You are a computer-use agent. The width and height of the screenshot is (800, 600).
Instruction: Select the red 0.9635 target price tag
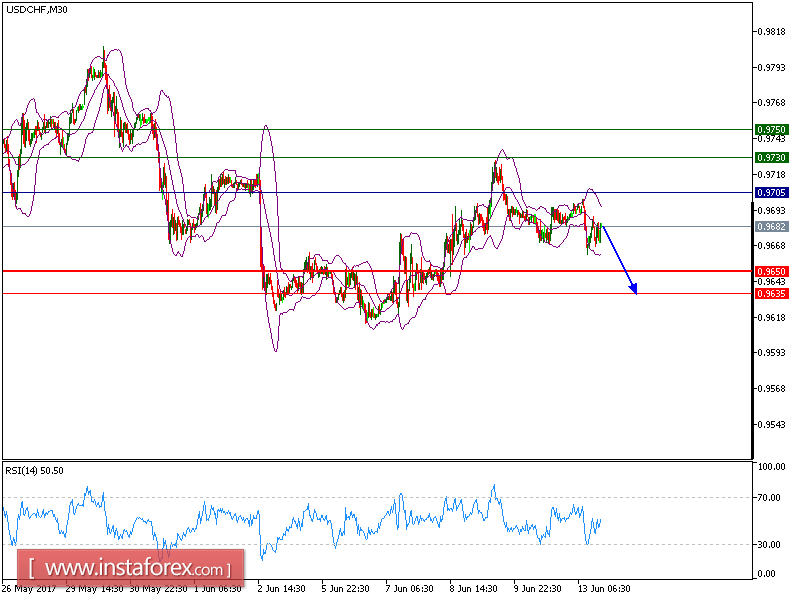(769, 294)
